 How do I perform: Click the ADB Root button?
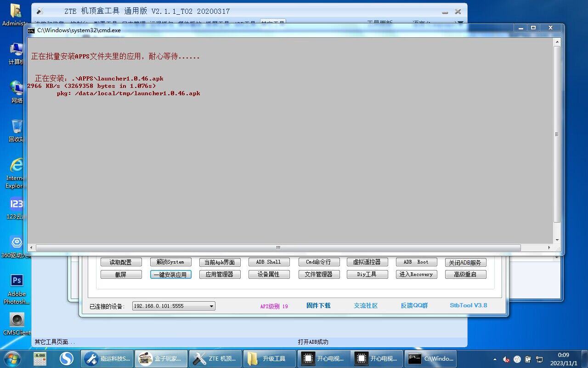click(416, 262)
